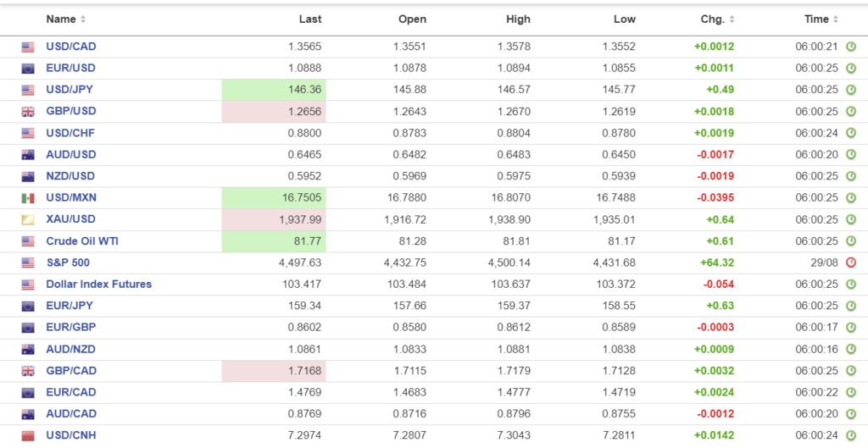Click the US flag icon beside USD/CAD
Image resolution: width=868 pixels, height=448 pixels.
(28, 47)
